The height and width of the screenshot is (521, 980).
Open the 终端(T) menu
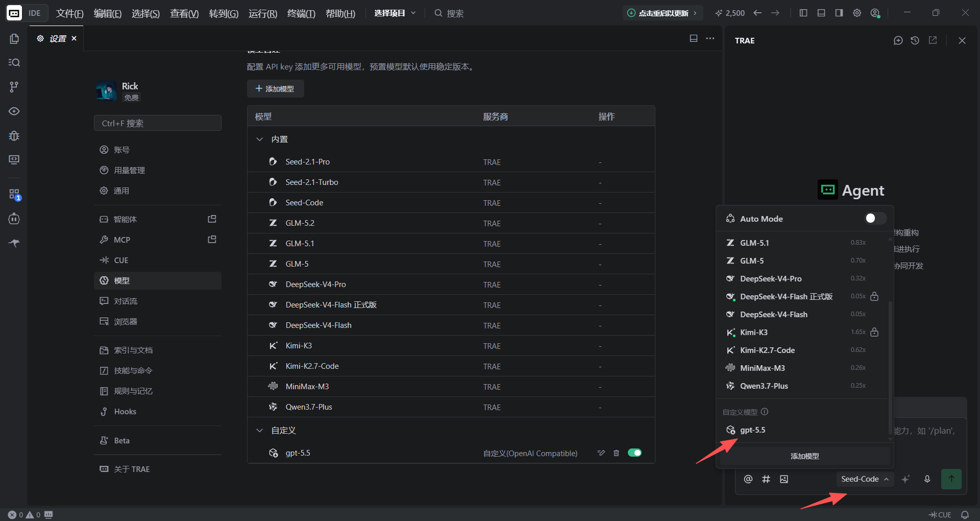tap(301, 13)
